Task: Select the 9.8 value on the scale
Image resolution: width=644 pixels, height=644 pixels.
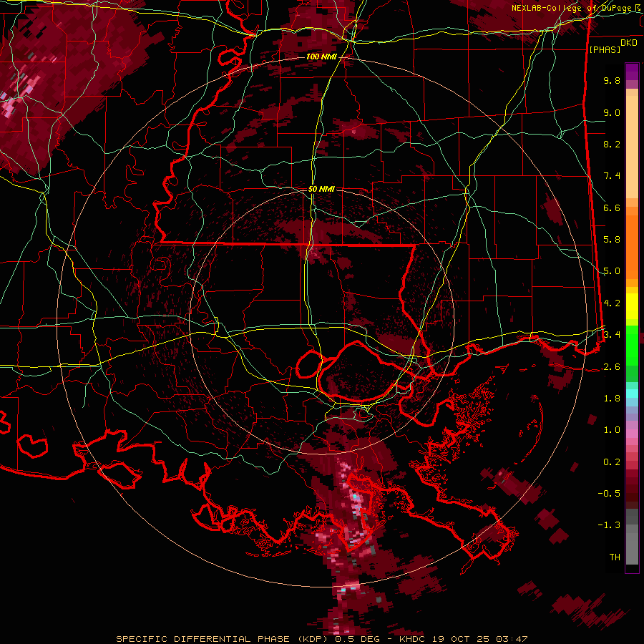Action: (x=612, y=80)
